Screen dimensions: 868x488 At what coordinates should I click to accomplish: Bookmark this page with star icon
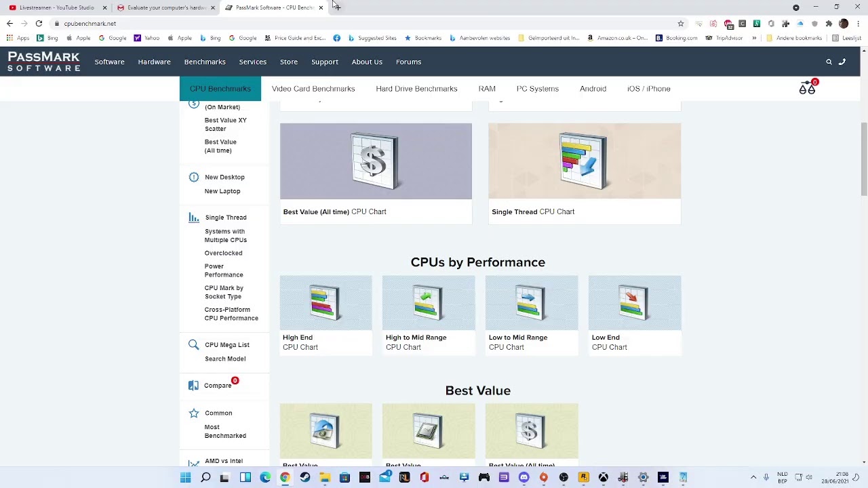[x=681, y=24]
